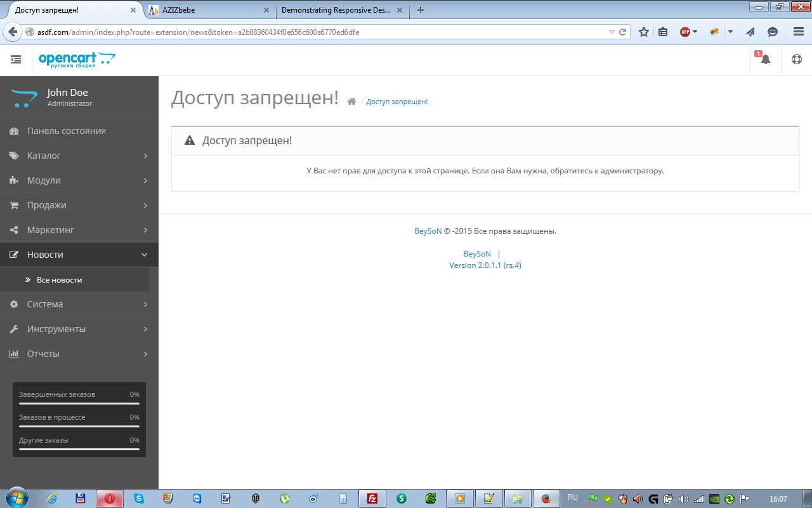Open a new browser tab with plus

[x=421, y=10]
